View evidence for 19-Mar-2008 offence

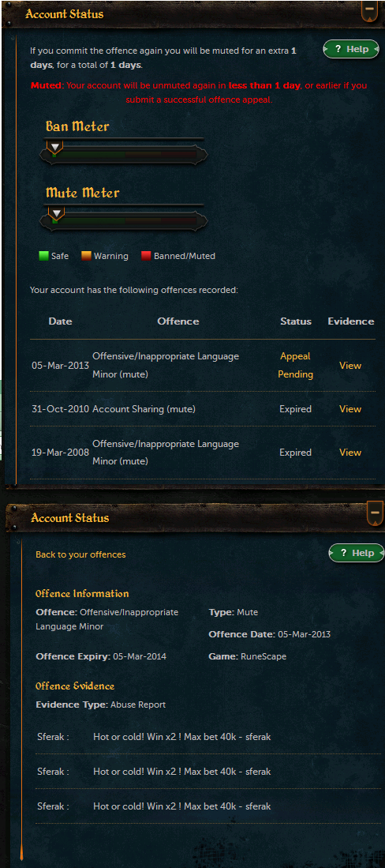pos(350,453)
